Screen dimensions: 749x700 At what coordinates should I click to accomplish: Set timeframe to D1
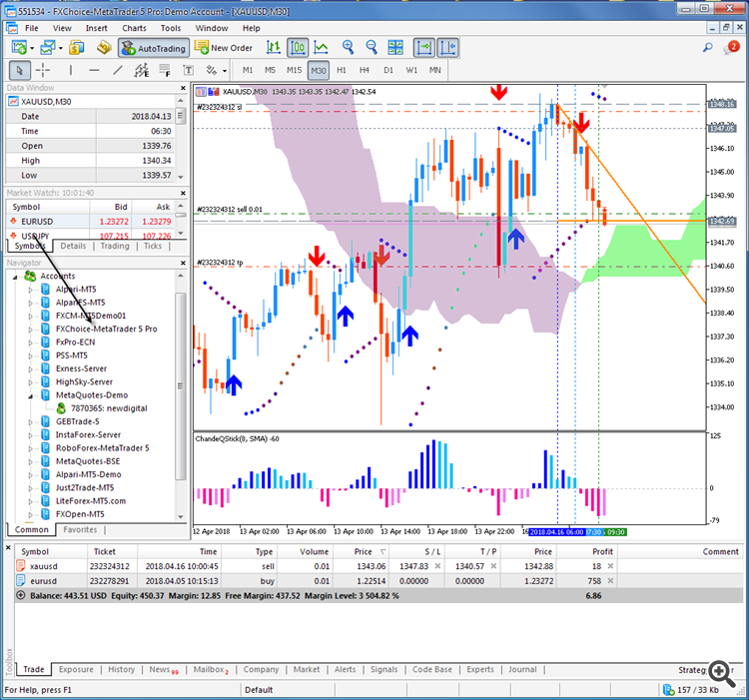click(388, 70)
